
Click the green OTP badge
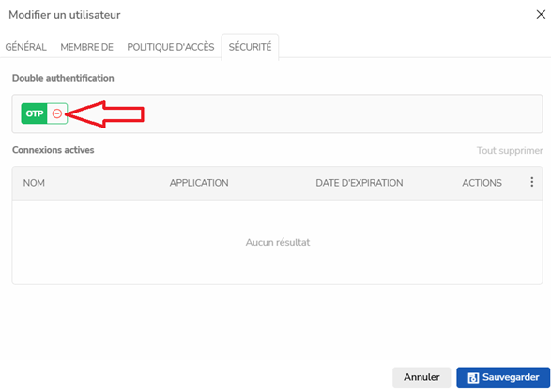(34, 113)
